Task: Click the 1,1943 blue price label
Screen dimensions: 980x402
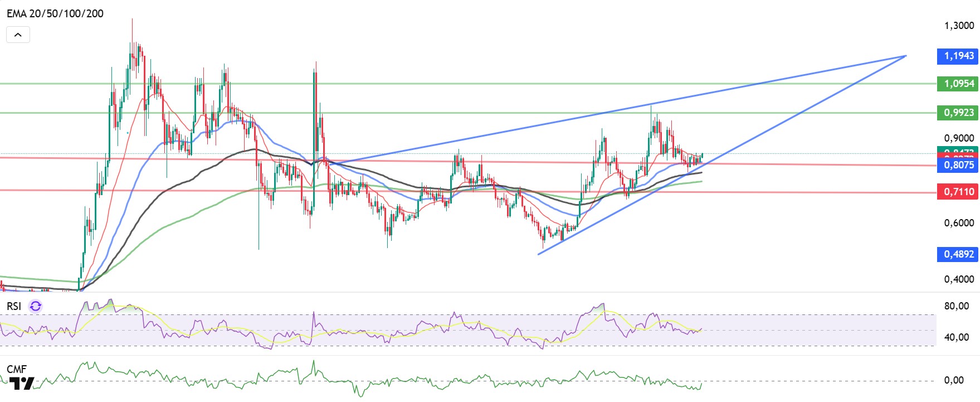Action: click(x=958, y=56)
